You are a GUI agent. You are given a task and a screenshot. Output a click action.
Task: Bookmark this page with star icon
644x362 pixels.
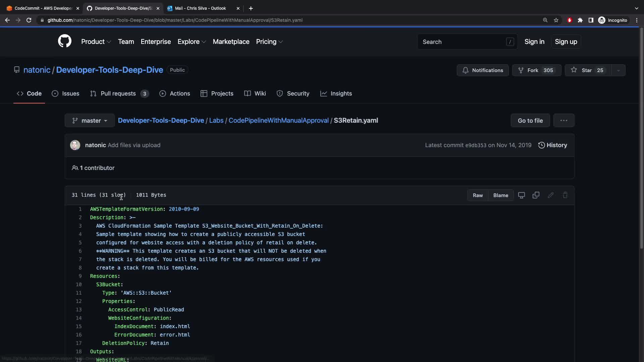point(556,20)
